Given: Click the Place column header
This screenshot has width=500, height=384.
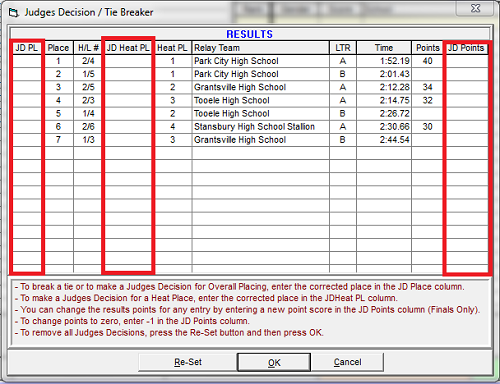Looking at the screenshot, I should (x=58, y=48).
